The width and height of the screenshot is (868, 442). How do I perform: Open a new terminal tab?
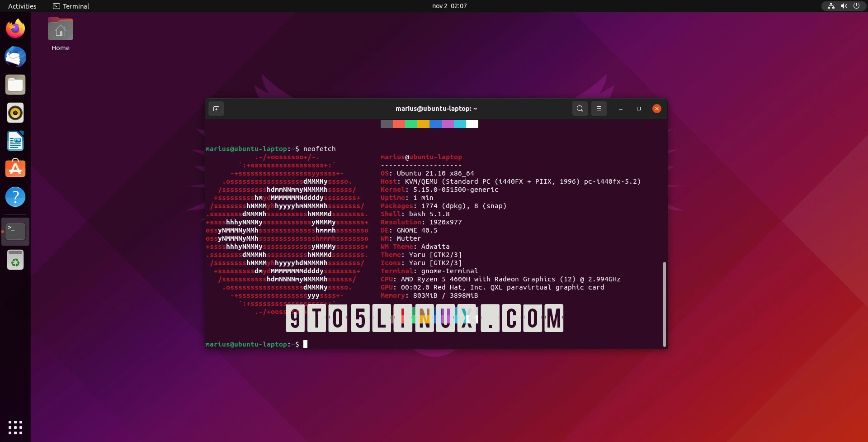216,109
